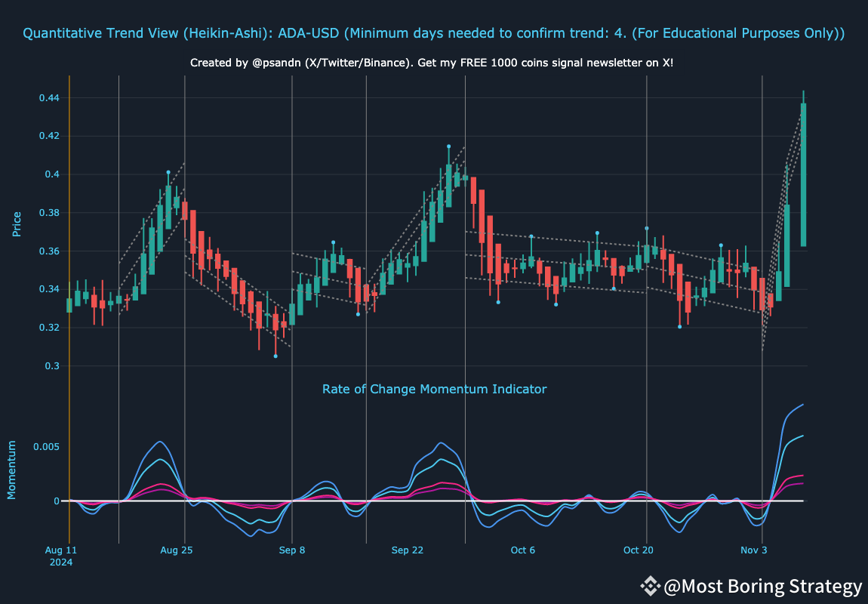Click the 0.32 price axis tick
868x604 pixels.
point(49,328)
